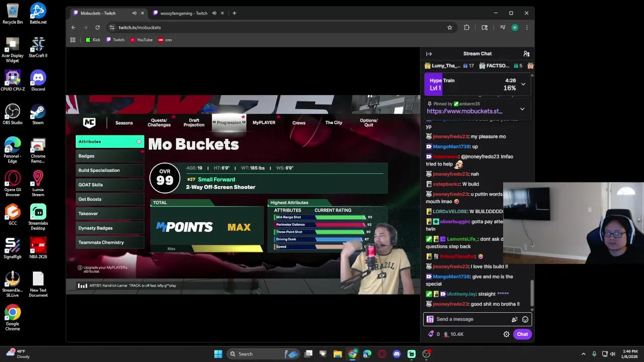Open Discord from the desktop
This screenshot has width=644, height=362.
click(x=38, y=81)
